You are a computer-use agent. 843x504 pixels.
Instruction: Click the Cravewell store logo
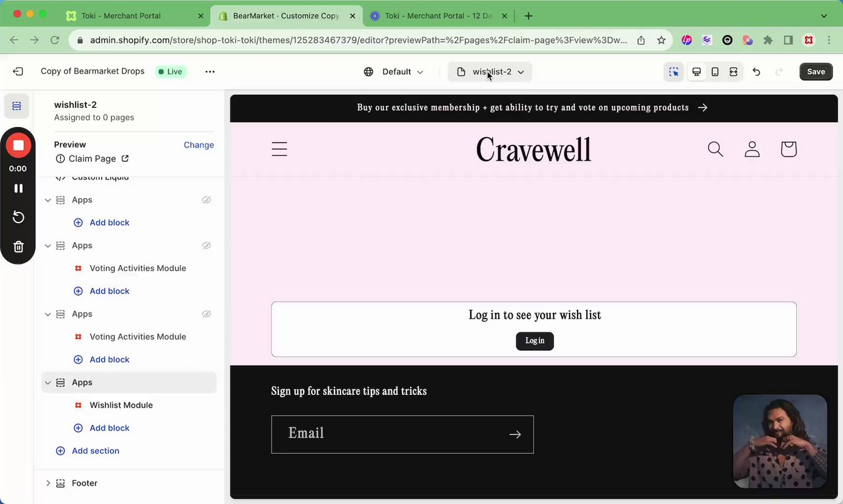point(533,150)
